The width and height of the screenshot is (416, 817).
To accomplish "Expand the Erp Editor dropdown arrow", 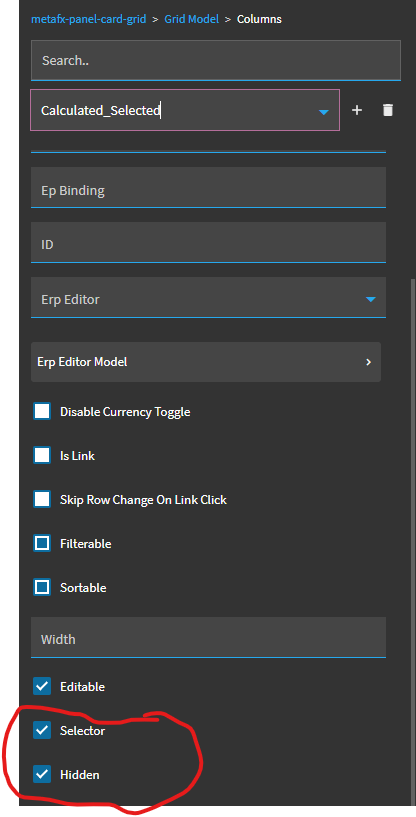I will pos(371,299).
